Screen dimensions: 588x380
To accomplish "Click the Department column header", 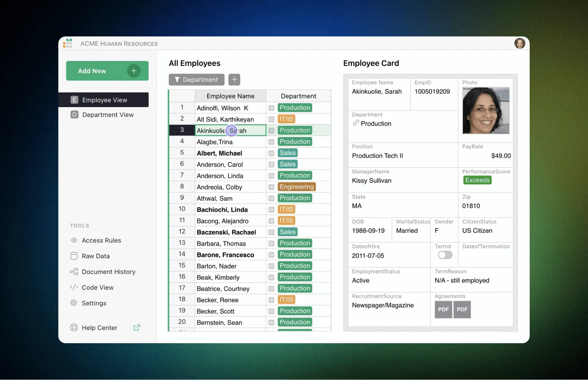I will tap(299, 96).
